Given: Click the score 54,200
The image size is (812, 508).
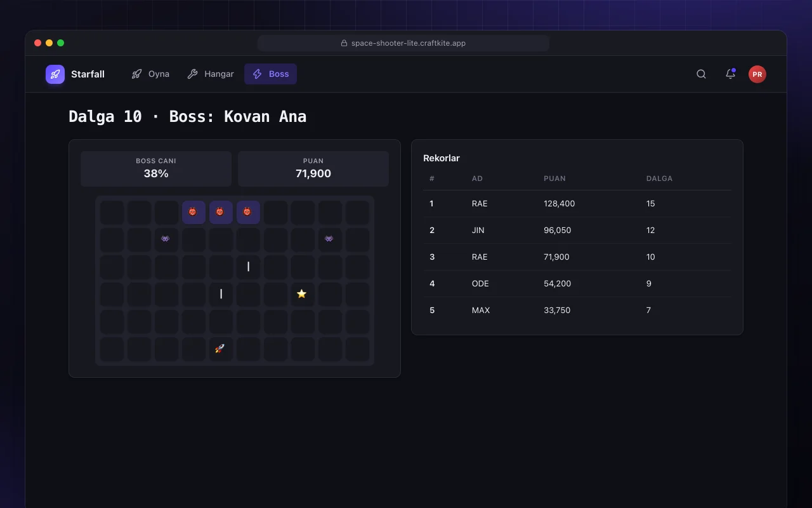Looking at the screenshot, I should coord(558,284).
